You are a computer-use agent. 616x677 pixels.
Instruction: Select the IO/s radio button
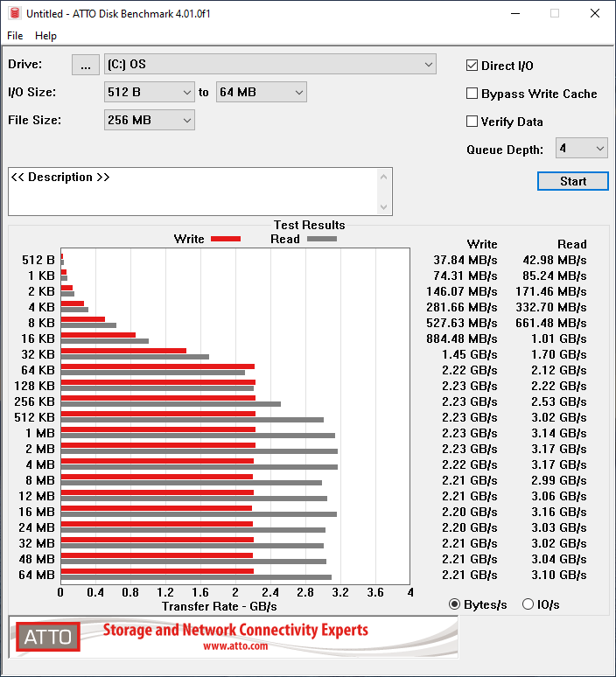(528, 604)
